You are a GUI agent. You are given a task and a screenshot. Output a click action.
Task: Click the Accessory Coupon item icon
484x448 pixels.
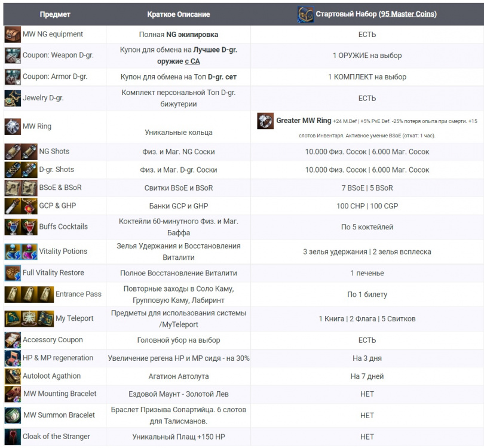click(x=13, y=340)
